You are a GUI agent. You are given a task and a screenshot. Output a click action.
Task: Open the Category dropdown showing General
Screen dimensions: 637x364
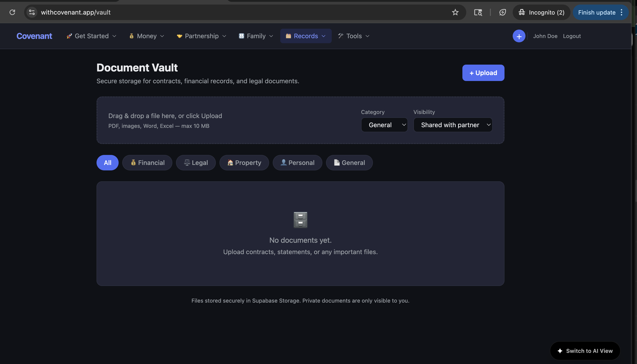coord(384,124)
